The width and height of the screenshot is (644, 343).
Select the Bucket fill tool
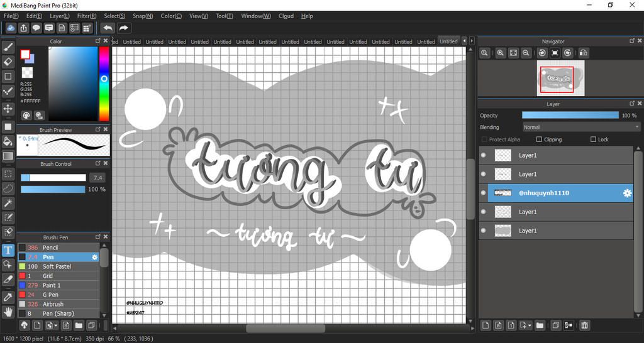pos(8,141)
